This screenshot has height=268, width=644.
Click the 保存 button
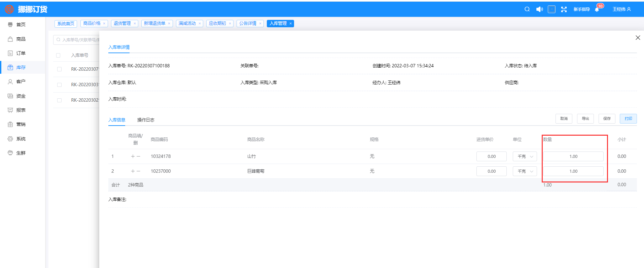[x=607, y=119]
